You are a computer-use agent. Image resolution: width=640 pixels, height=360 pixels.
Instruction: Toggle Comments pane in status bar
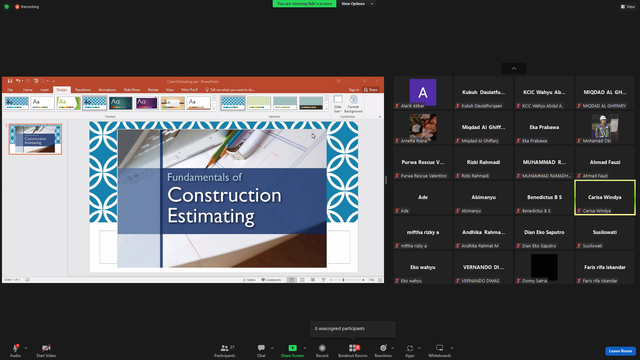[271, 280]
